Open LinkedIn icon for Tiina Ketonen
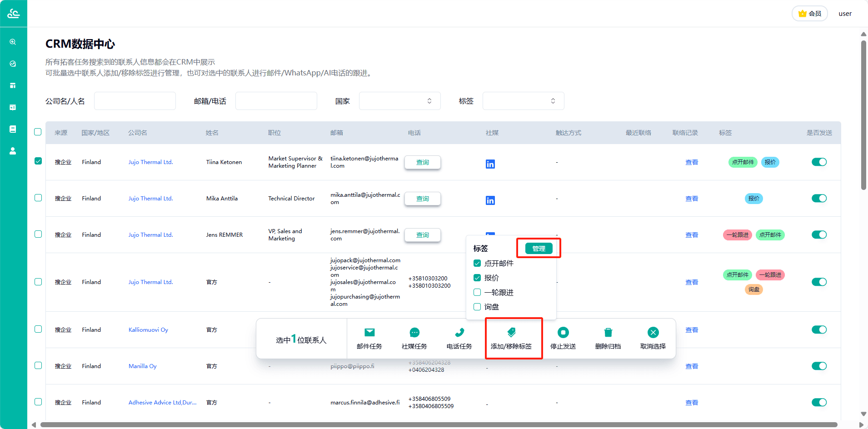The image size is (868, 429). tap(490, 164)
